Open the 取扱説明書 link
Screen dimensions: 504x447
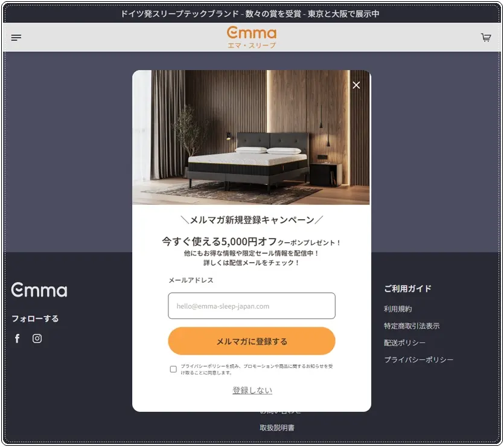click(x=277, y=428)
